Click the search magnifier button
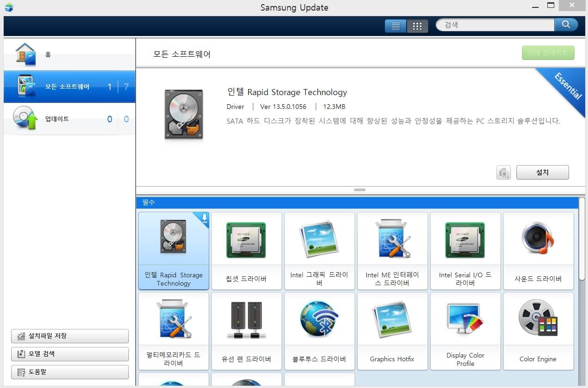Viewport: 588px width, 388px height. click(566, 25)
